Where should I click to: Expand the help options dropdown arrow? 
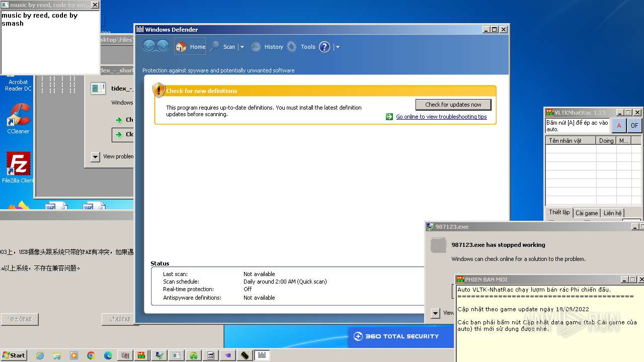coord(338,47)
